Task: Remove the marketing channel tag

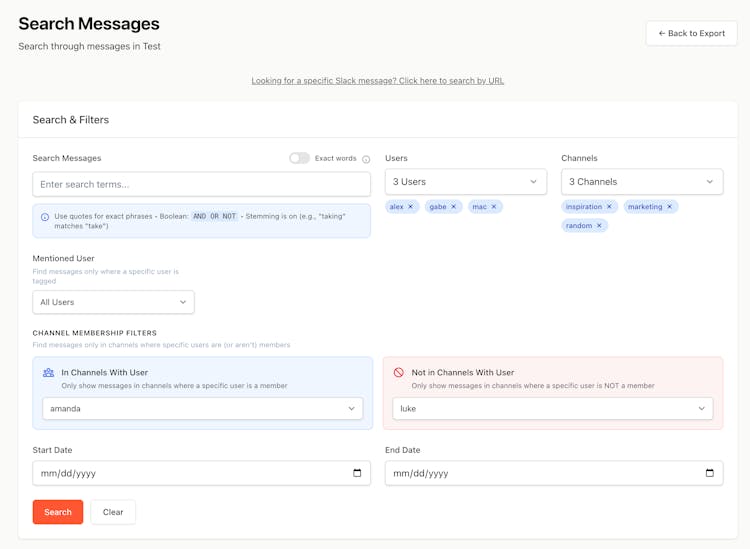Action: (x=670, y=207)
